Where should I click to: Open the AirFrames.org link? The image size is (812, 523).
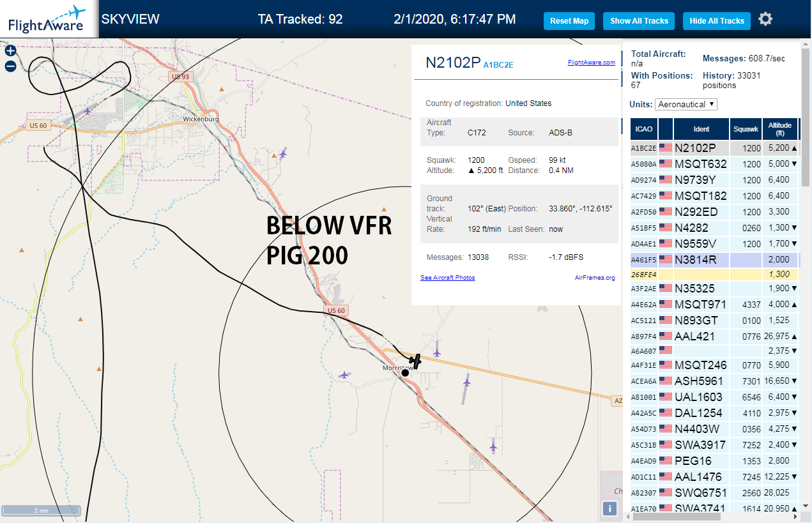pos(595,278)
